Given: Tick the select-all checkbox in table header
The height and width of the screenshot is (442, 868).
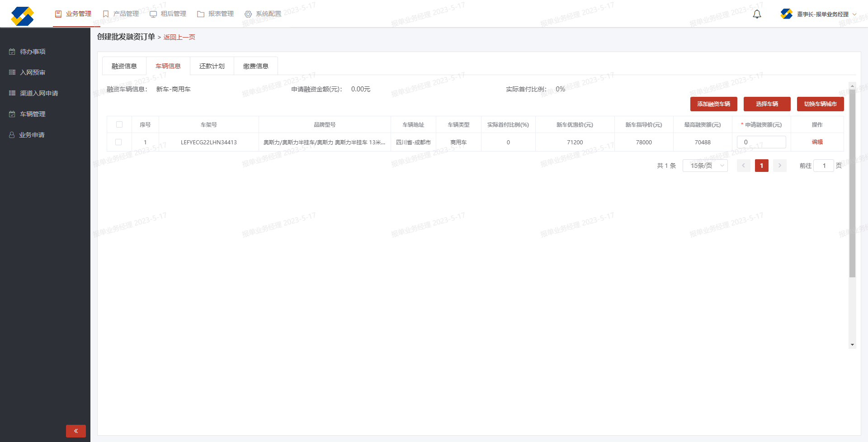Looking at the screenshot, I should pos(119,124).
